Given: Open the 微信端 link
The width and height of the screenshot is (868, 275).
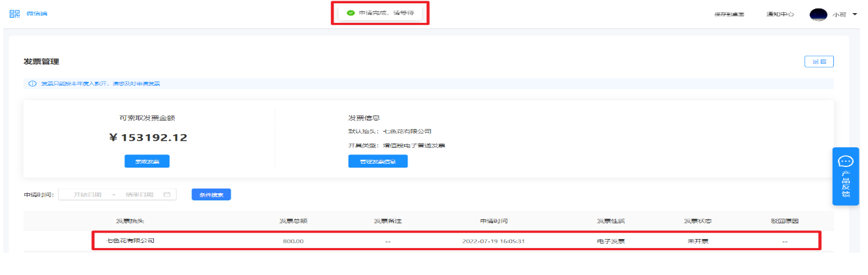Looking at the screenshot, I should pos(37,14).
